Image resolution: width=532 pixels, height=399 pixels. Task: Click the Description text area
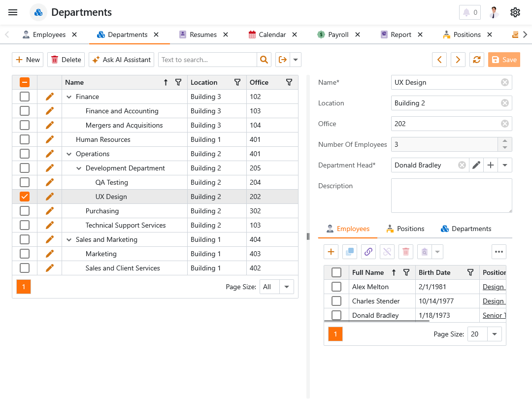[451, 196]
